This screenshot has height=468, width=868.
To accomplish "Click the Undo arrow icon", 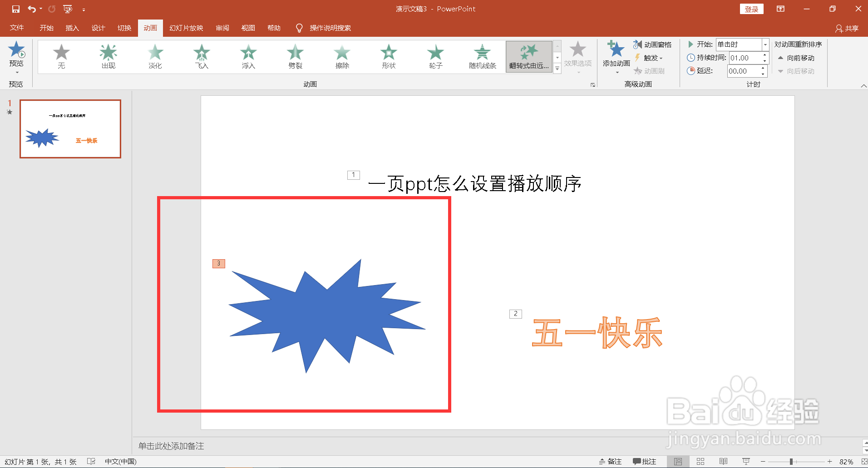I will (x=31, y=9).
